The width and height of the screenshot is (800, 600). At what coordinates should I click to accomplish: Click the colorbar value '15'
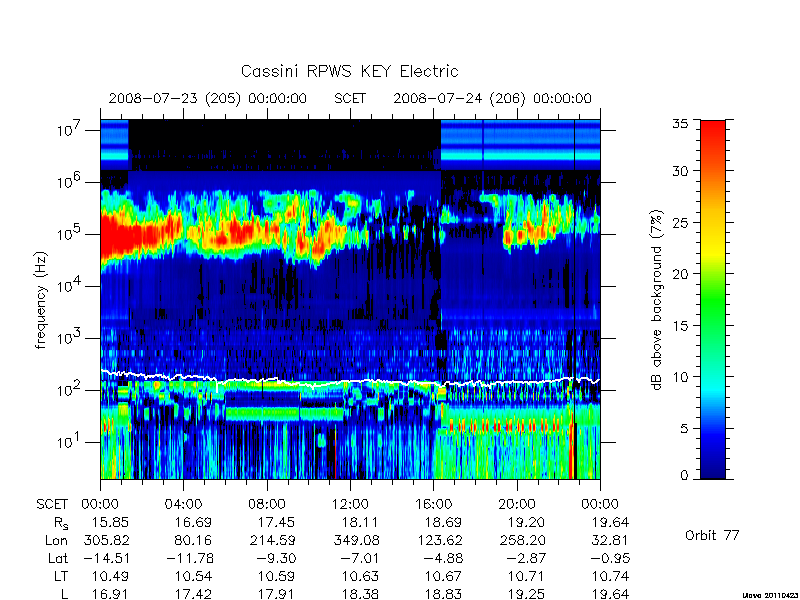681,325
